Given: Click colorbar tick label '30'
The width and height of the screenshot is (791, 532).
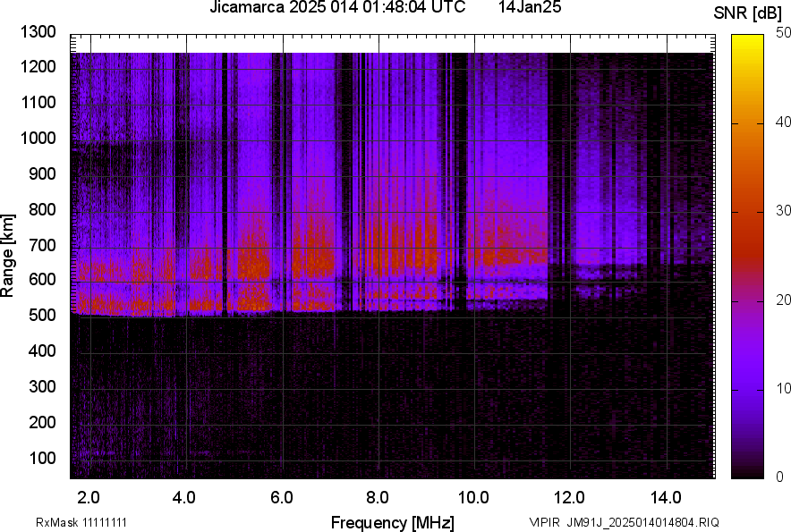Looking at the screenshot, I should 783,210.
